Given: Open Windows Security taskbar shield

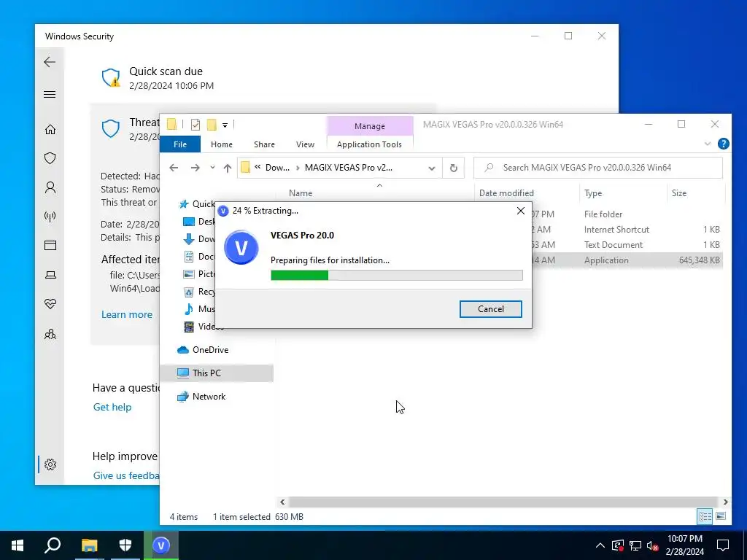Looking at the screenshot, I should pyautogui.click(x=125, y=545).
